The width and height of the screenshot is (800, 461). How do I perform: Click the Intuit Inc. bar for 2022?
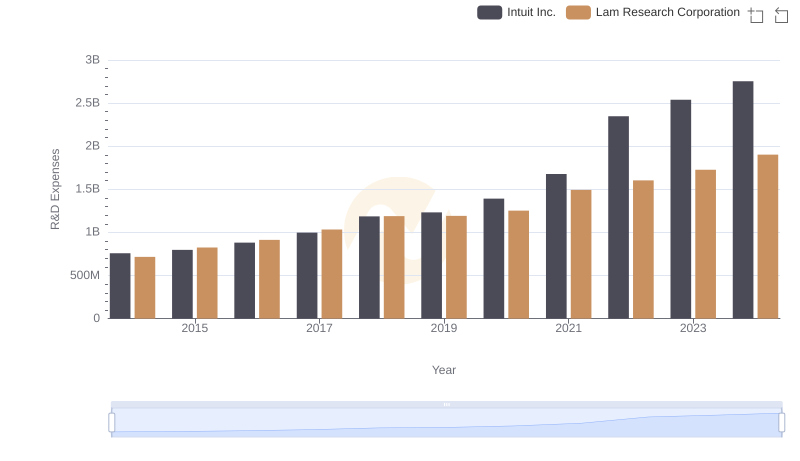coord(618,217)
